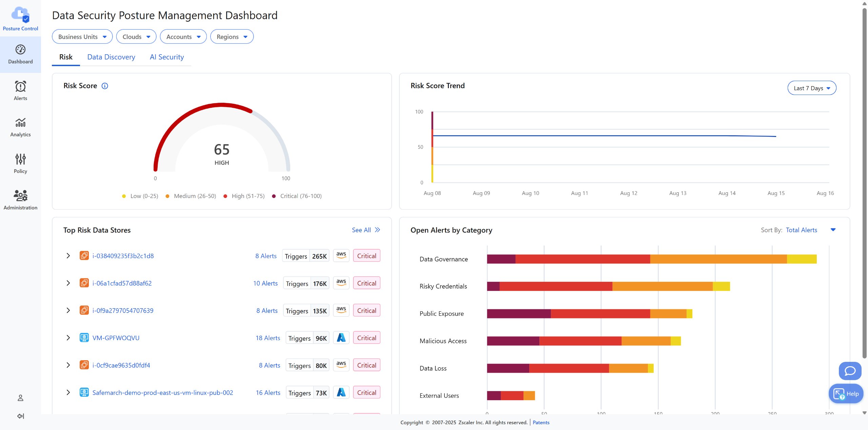868x430 pixels.
Task: Click the Risk Score info icon
Action: point(105,86)
